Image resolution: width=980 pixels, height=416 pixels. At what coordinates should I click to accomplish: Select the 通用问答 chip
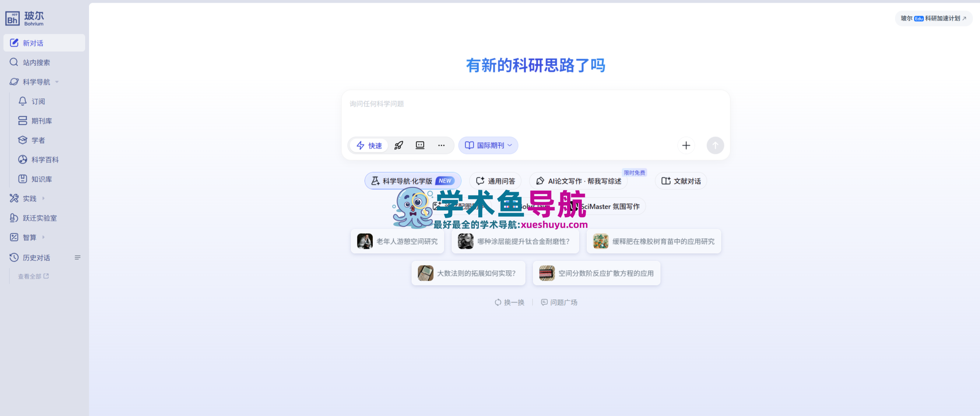pyautogui.click(x=495, y=181)
